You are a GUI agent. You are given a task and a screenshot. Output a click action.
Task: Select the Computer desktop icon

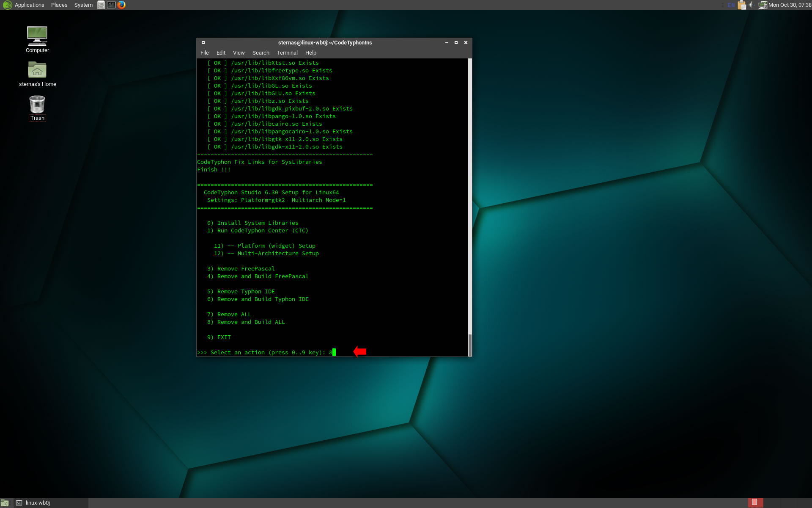point(37,39)
